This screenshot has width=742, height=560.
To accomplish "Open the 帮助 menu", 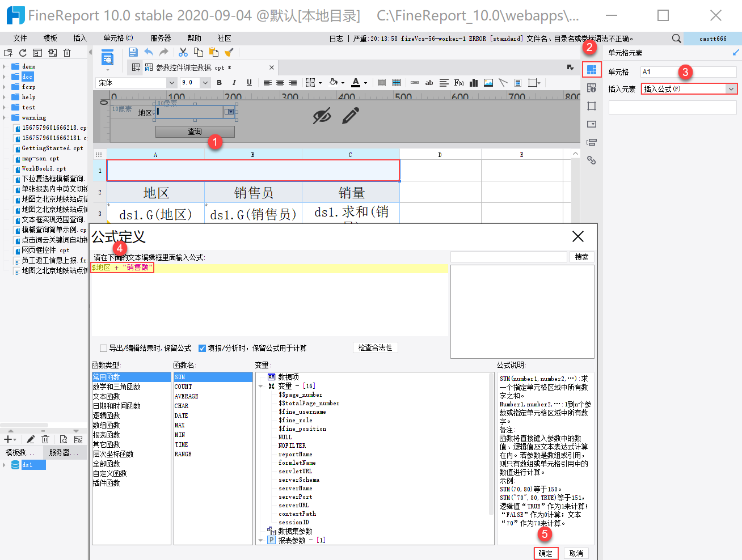I will tap(194, 39).
